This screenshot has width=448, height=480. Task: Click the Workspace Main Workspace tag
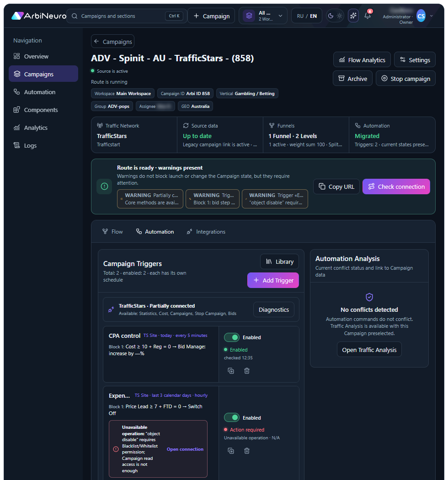[123, 93]
